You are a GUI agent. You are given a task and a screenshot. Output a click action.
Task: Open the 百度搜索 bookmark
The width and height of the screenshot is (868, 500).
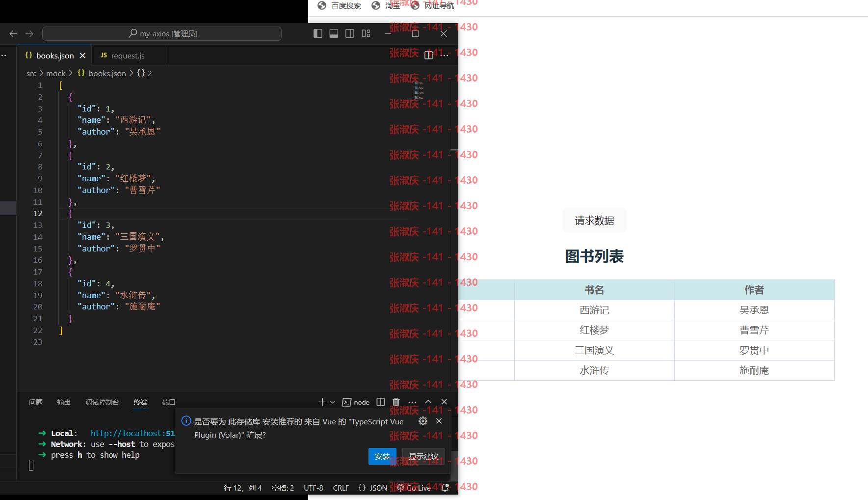click(x=340, y=5)
